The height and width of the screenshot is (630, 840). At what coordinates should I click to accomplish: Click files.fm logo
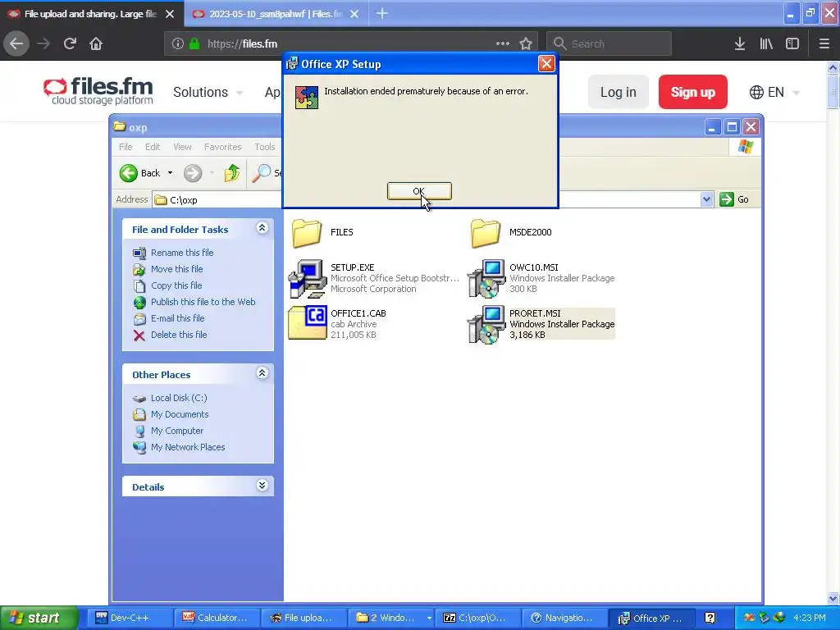(98, 91)
